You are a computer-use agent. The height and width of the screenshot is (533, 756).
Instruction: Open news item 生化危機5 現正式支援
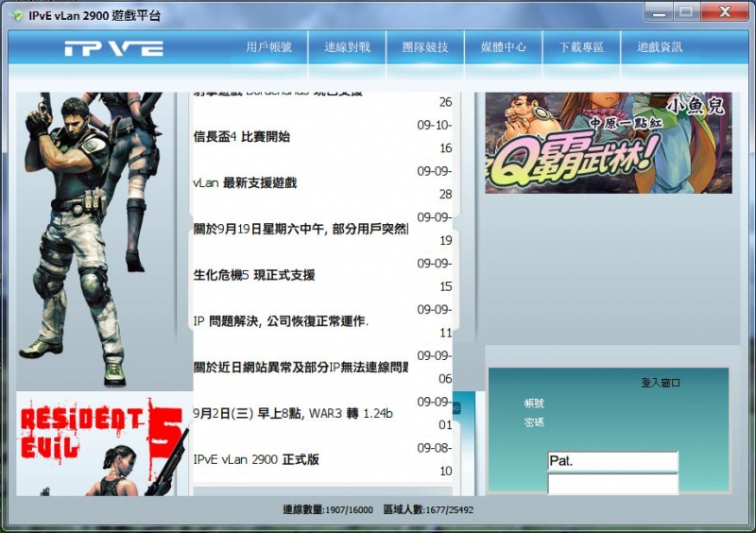254,275
